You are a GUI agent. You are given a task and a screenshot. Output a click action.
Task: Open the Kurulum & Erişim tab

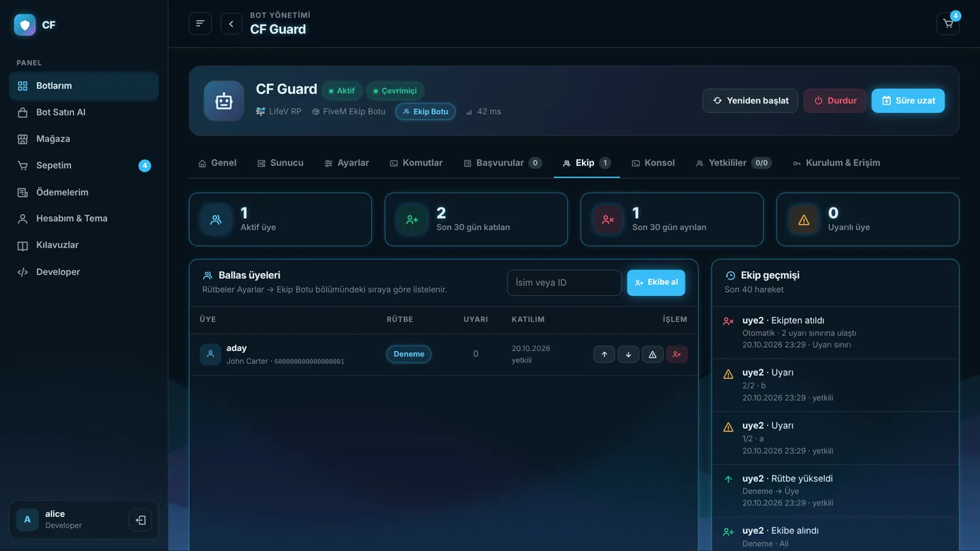tap(836, 163)
